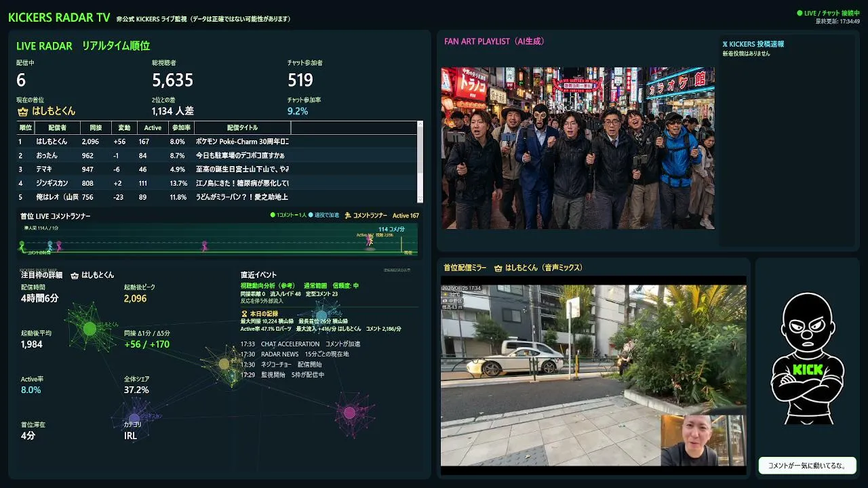Click the 13.7% participation rate cell
Image resolution: width=868 pixels, height=488 pixels.
point(178,183)
